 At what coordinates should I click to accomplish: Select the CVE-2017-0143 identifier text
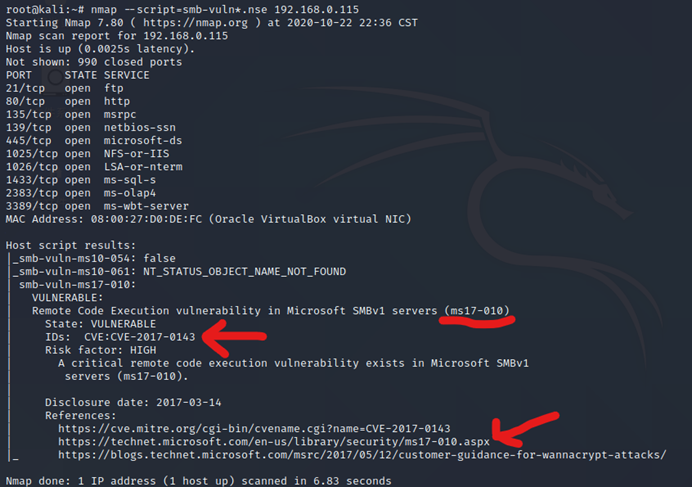pyautogui.click(x=139, y=337)
